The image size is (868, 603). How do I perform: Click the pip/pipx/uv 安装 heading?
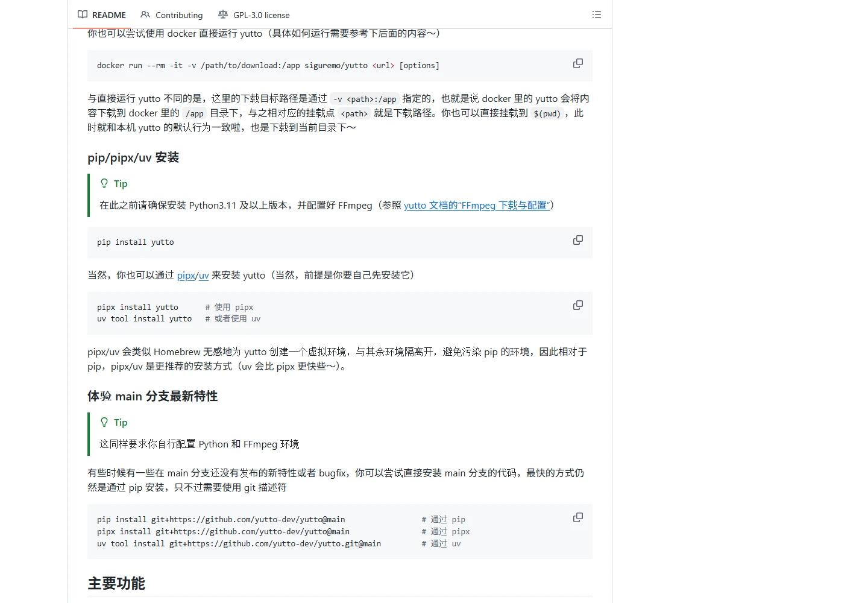133,157
